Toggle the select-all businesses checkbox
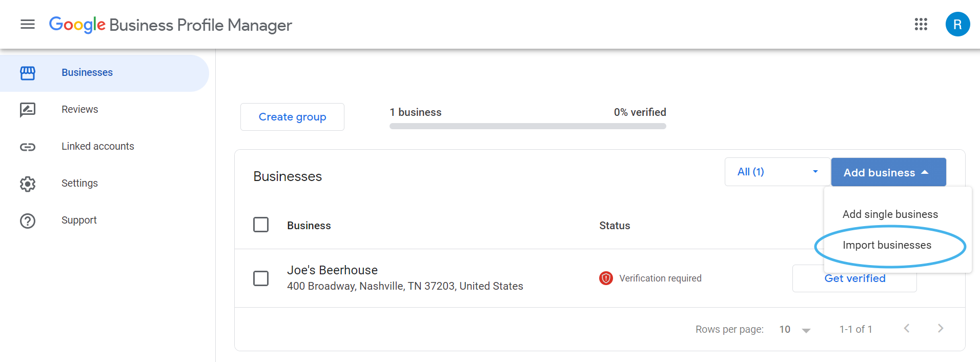This screenshot has width=980, height=362. 261,225
